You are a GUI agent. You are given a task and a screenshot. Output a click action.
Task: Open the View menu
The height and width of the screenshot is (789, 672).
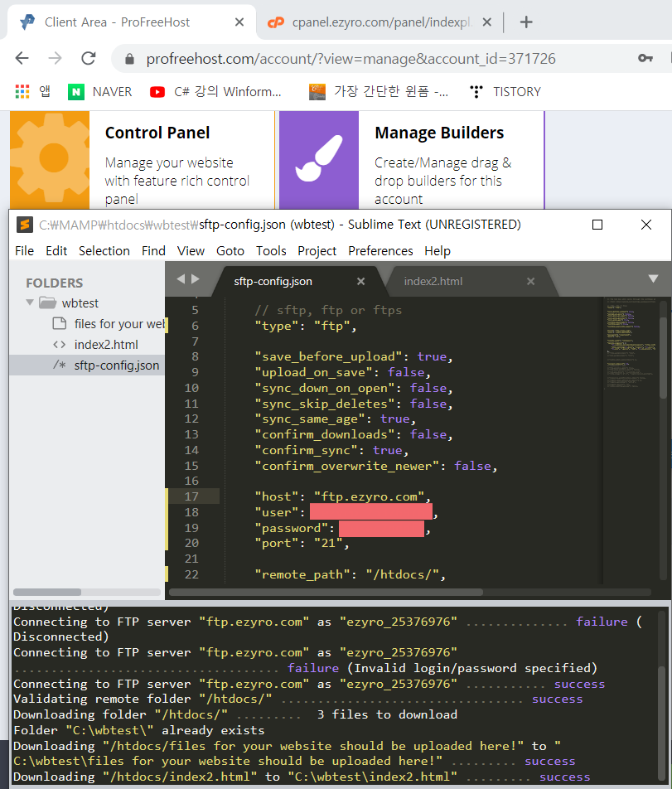191,250
